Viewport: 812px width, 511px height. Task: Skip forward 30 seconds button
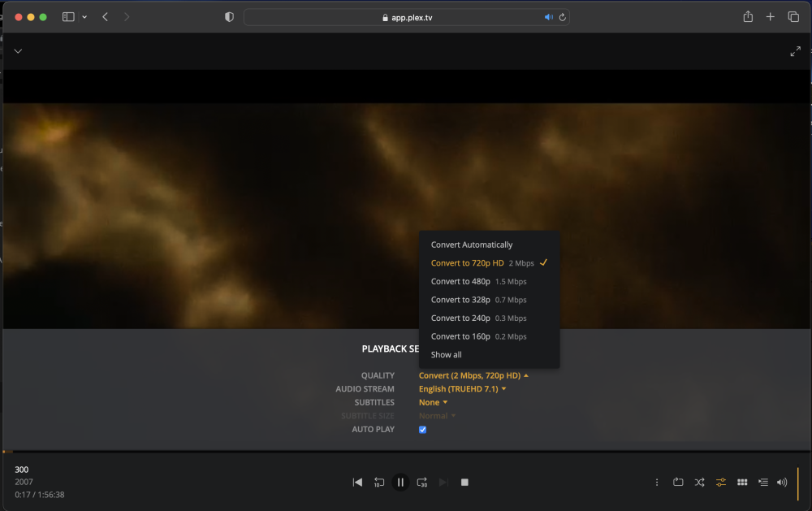422,482
